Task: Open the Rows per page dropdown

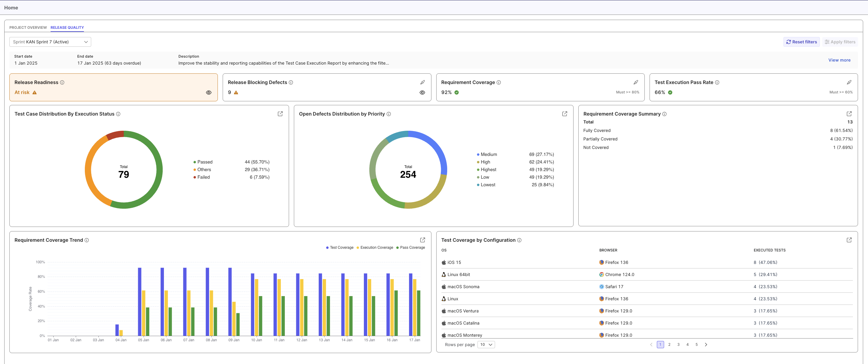Action: (x=486, y=344)
